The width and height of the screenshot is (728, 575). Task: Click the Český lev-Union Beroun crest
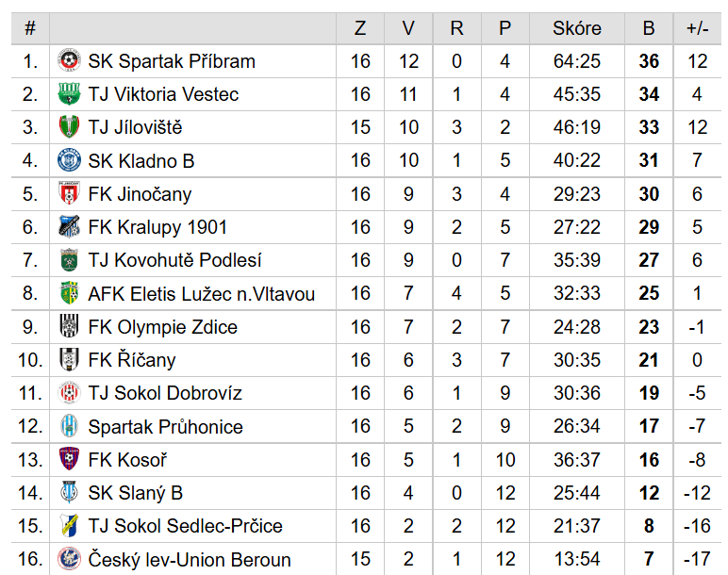tap(69, 559)
